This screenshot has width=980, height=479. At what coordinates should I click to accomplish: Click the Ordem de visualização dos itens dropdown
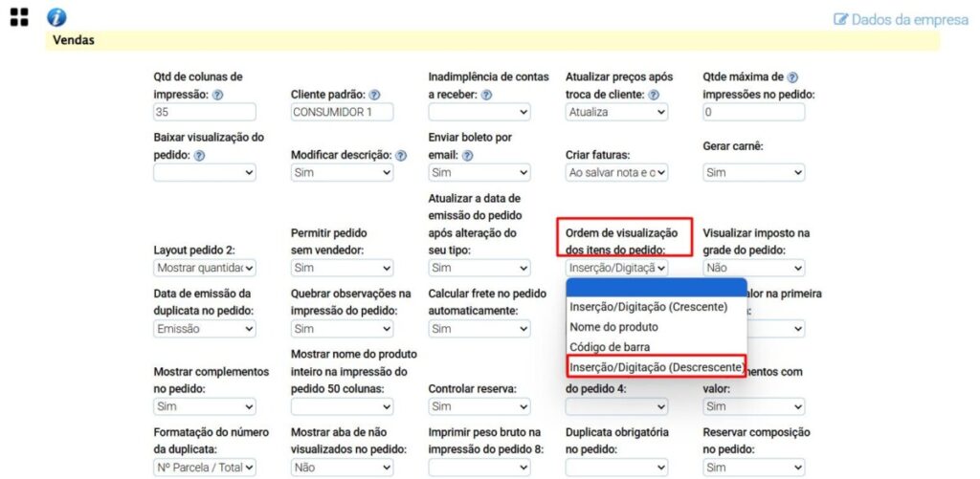coord(617,268)
